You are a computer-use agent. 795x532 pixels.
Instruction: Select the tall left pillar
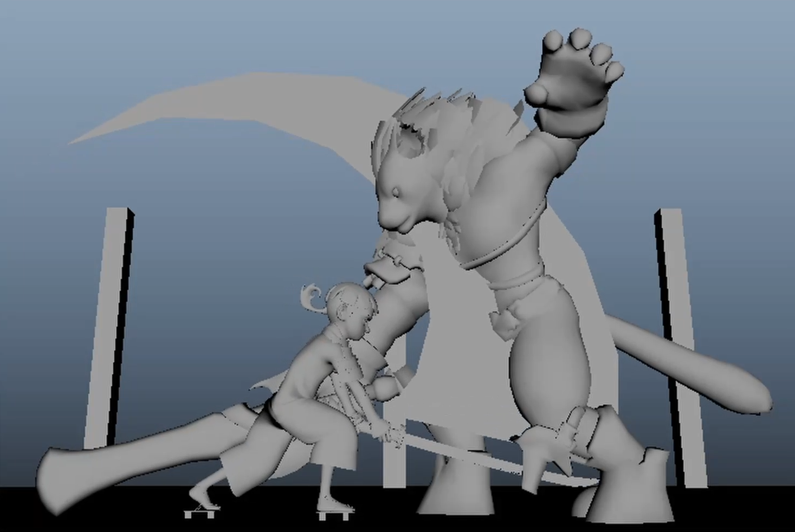tap(109, 328)
